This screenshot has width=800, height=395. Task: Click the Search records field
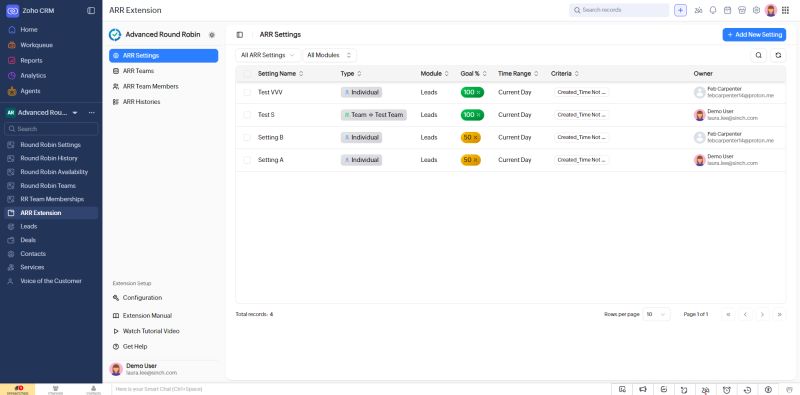tap(619, 10)
